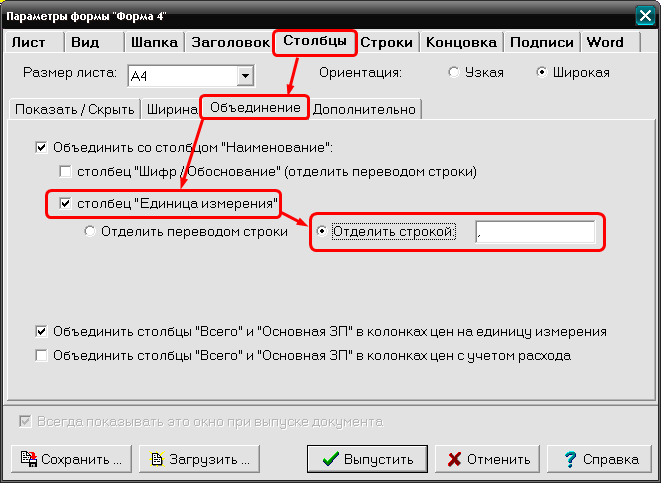
Task: Switch to the Лист tab
Action: (34, 42)
